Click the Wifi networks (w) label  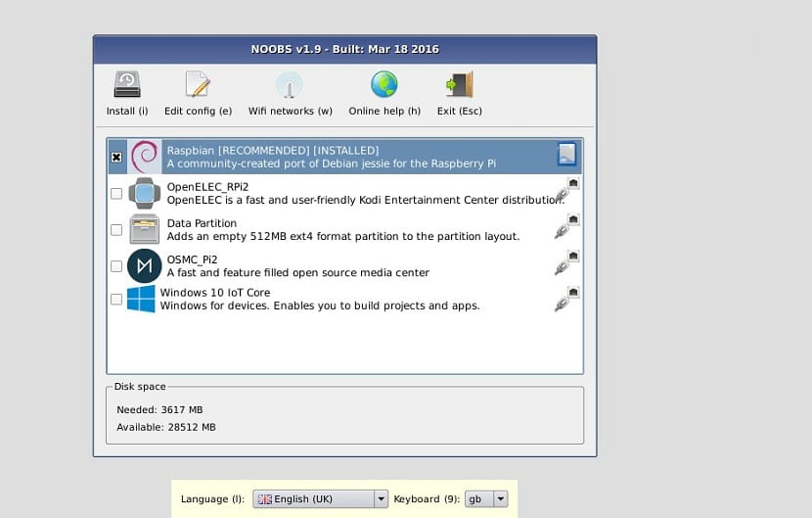coord(290,111)
